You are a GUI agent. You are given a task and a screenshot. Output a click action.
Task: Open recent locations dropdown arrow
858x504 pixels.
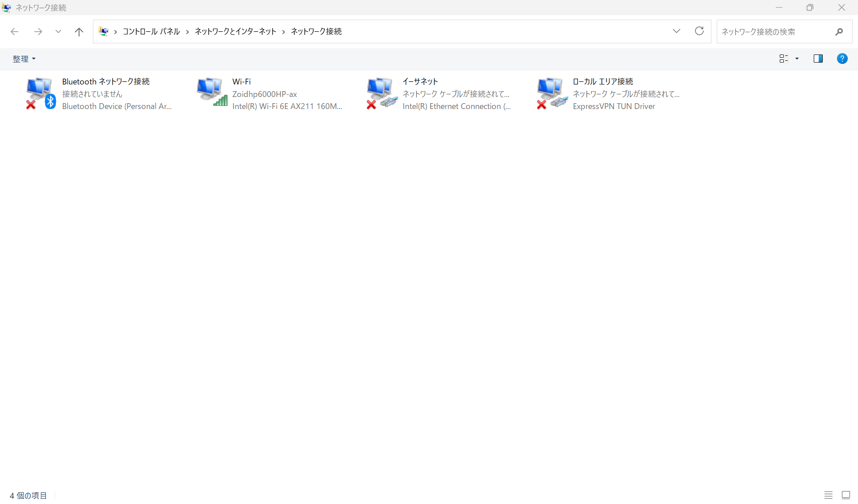click(x=58, y=32)
